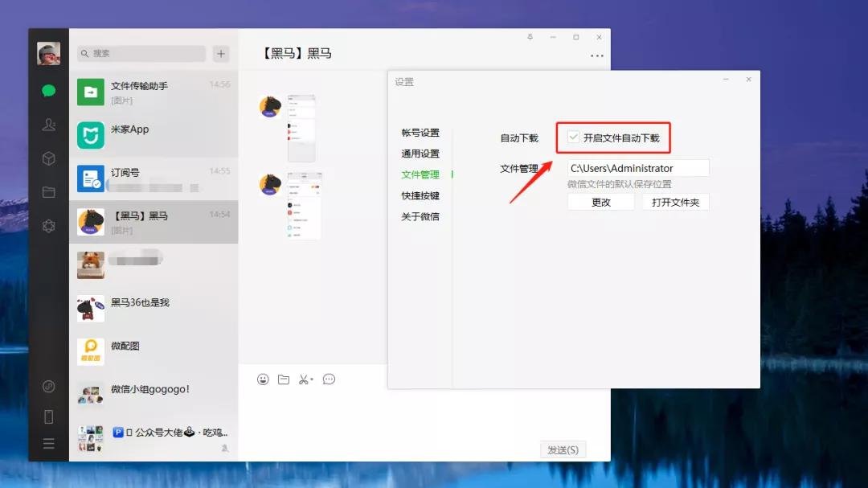The image size is (868, 488).
Task: Click the 更改 button to change folder
Action: coord(600,202)
